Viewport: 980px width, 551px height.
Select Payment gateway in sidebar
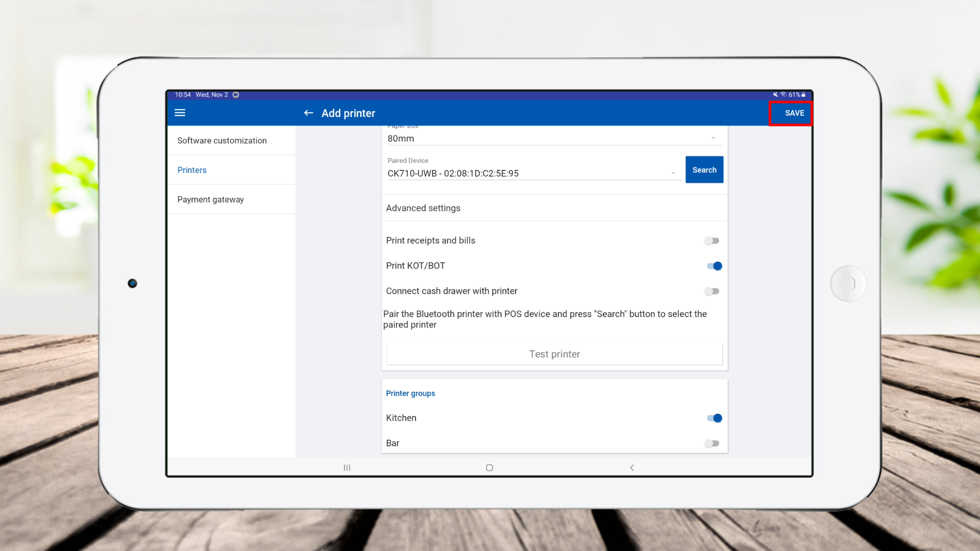(x=210, y=199)
